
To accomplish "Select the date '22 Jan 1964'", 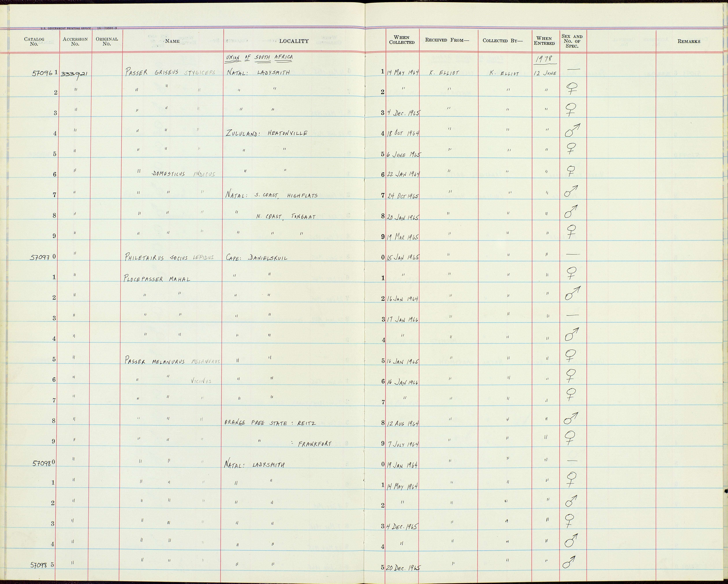I will tap(403, 174).
